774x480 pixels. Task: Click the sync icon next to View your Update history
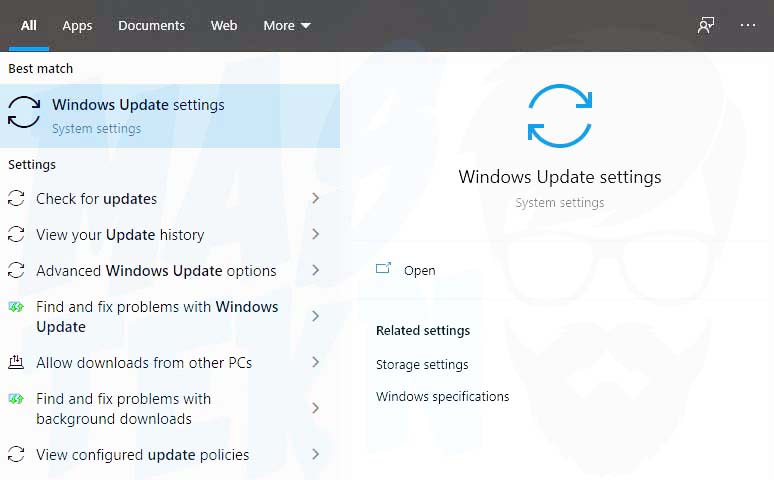click(x=16, y=235)
